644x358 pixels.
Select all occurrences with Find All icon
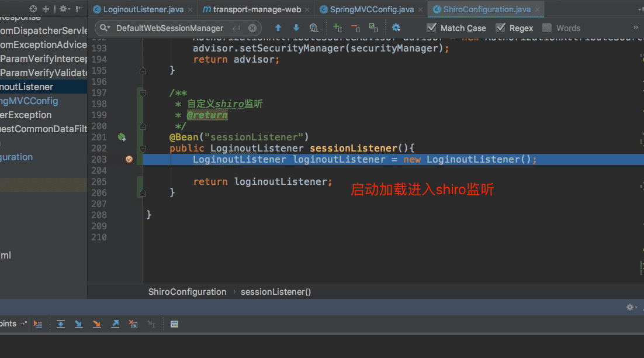click(314, 27)
